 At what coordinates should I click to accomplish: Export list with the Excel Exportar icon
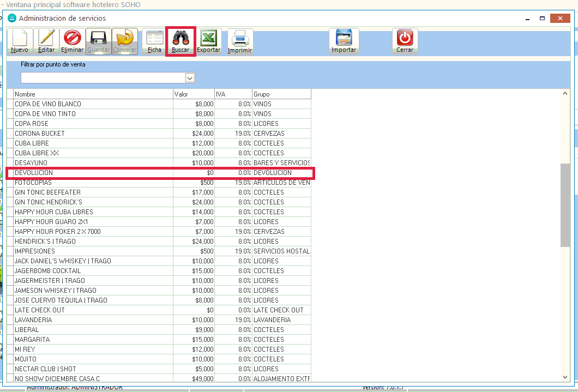[208, 38]
